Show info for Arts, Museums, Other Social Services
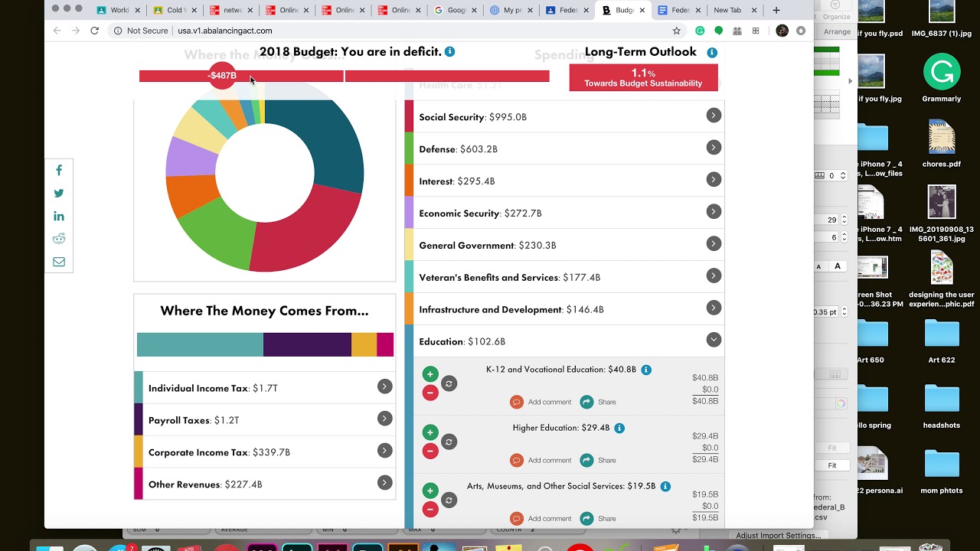The height and width of the screenshot is (551, 980). point(666,486)
